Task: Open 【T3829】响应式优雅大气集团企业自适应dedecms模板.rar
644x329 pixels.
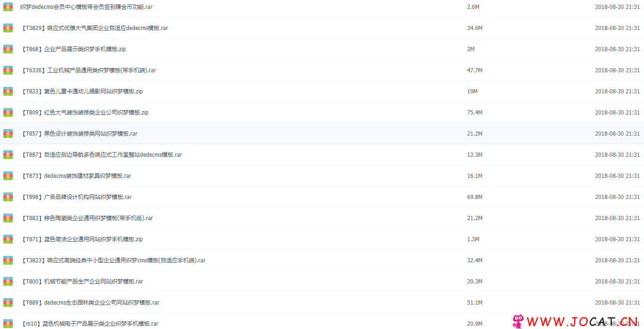Action: [x=94, y=28]
